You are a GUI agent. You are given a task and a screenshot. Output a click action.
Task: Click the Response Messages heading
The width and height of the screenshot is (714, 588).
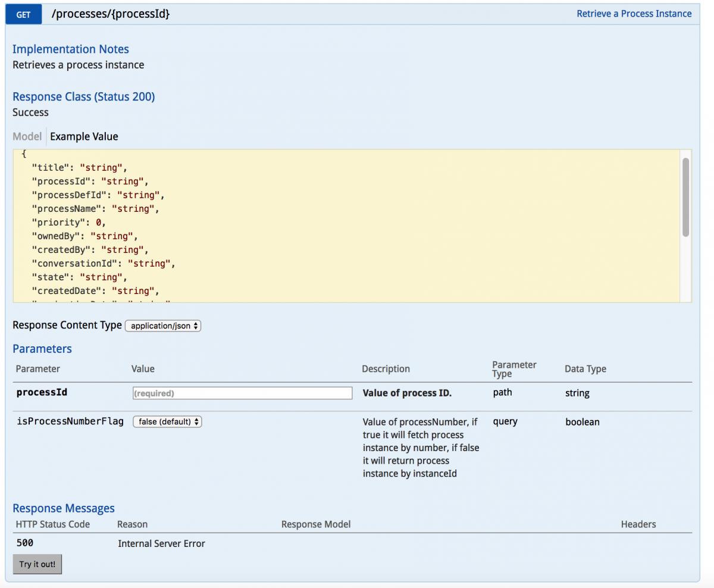pos(63,508)
